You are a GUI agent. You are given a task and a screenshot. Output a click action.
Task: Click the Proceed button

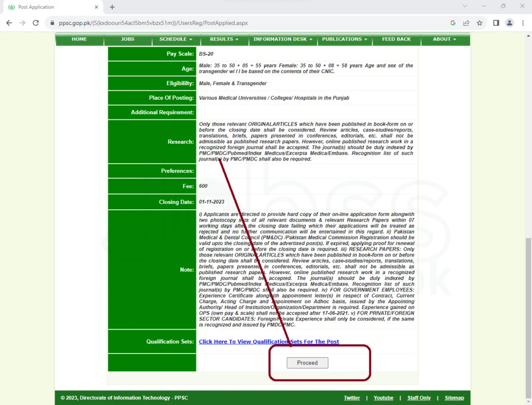point(308,362)
